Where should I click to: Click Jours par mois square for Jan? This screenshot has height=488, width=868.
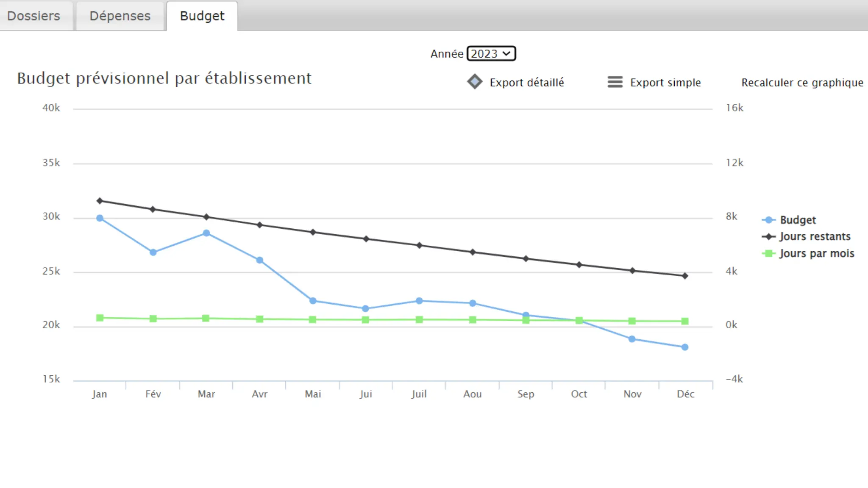click(x=100, y=318)
